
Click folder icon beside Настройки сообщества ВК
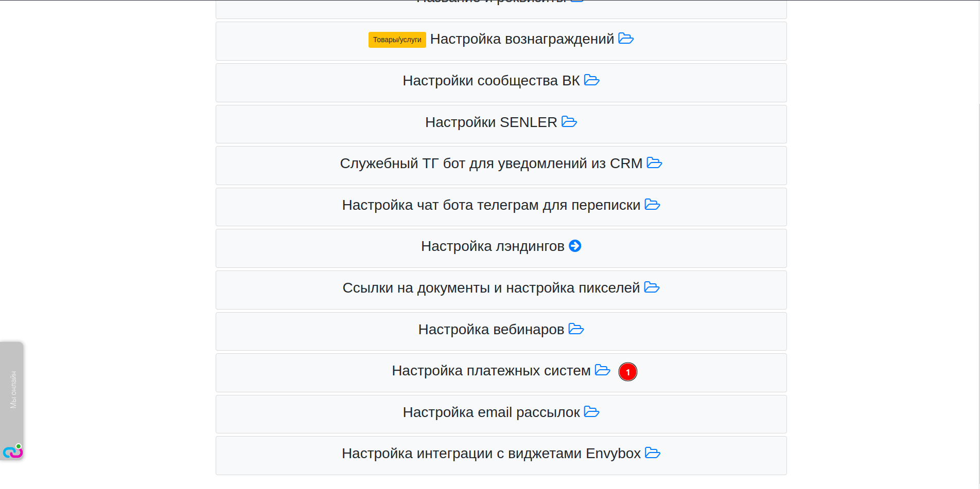[x=591, y=80]
